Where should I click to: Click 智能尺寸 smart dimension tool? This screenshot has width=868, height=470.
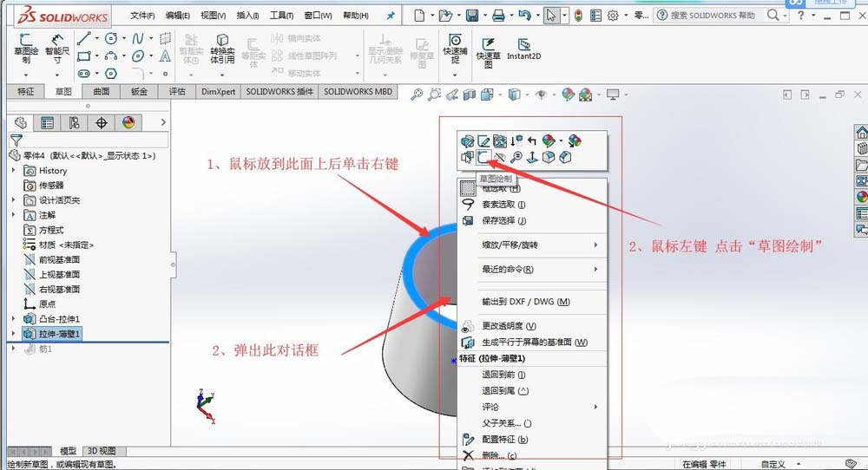[57, 49]
